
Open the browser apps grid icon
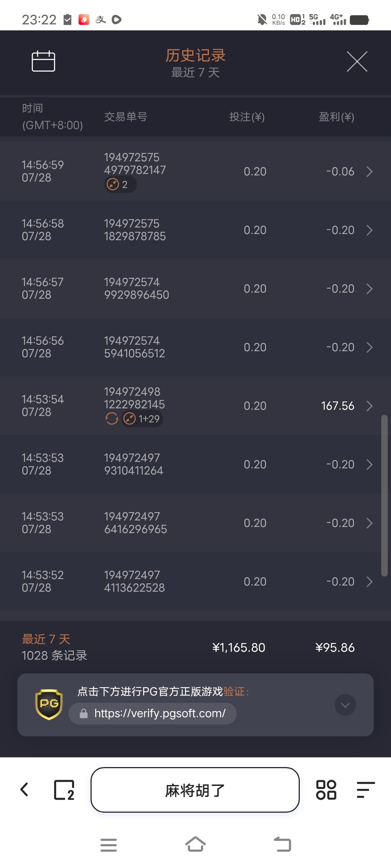(x=326, y=790)
